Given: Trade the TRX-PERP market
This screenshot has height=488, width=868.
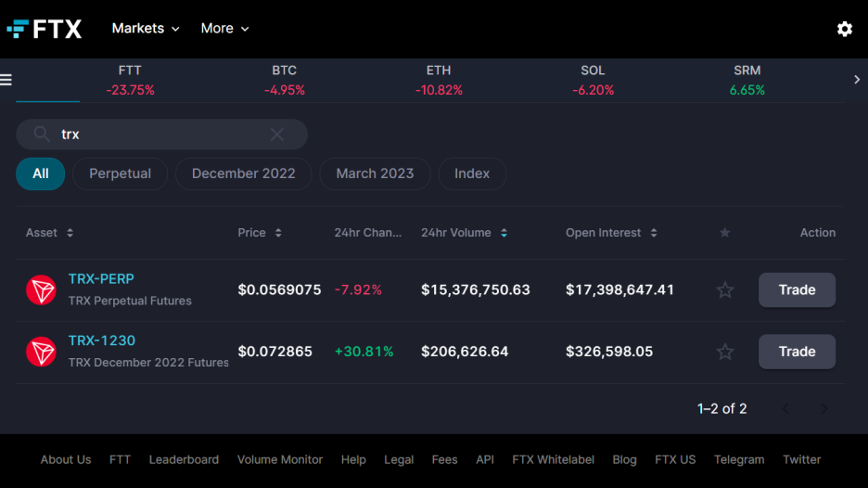Looking at the screenshot, I should pos(797,289).
